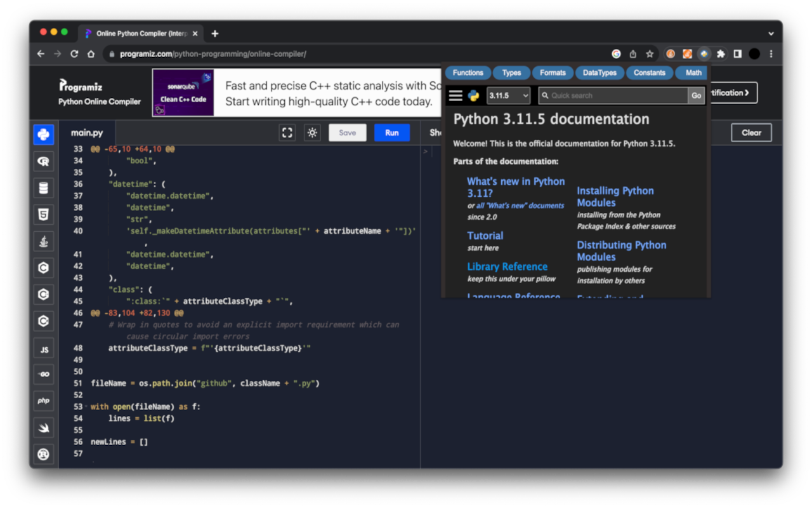Open the Functions category pill
Screen dimensions: 812x508
(468, 72)
